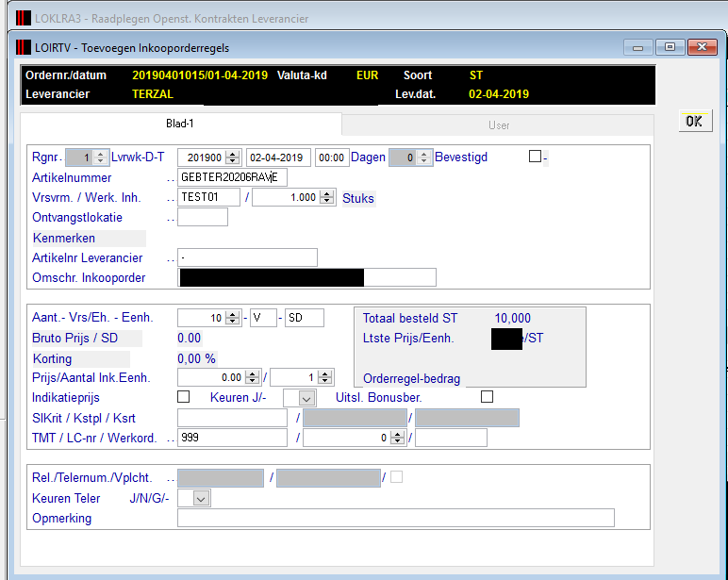Click the LC-nr 0 spinner arrows
728x580 pixels.
pos(397,438)
